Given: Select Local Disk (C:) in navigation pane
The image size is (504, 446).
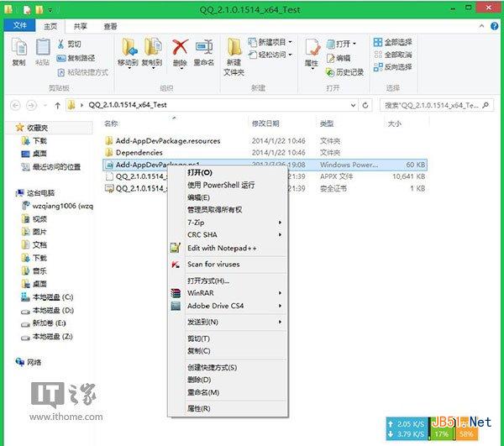Looking at the screenshot, I should 52,297.
